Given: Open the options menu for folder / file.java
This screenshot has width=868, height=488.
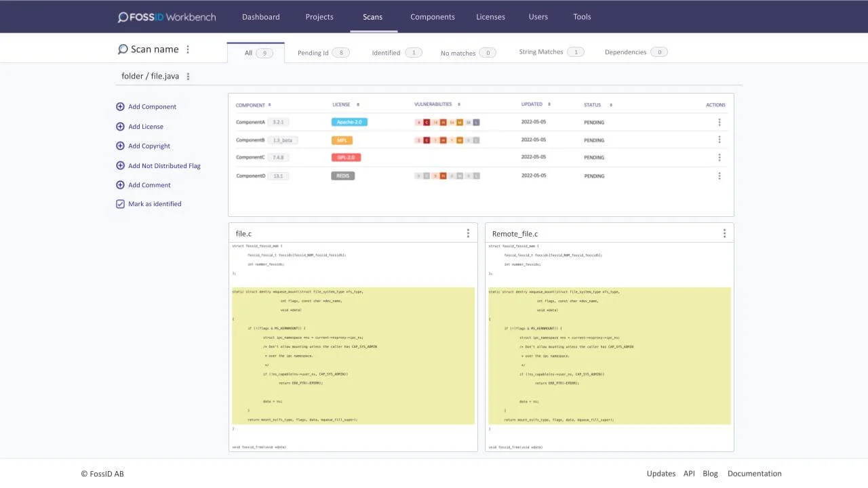Looking at the screenshot, I should click(x=188, y=76).
